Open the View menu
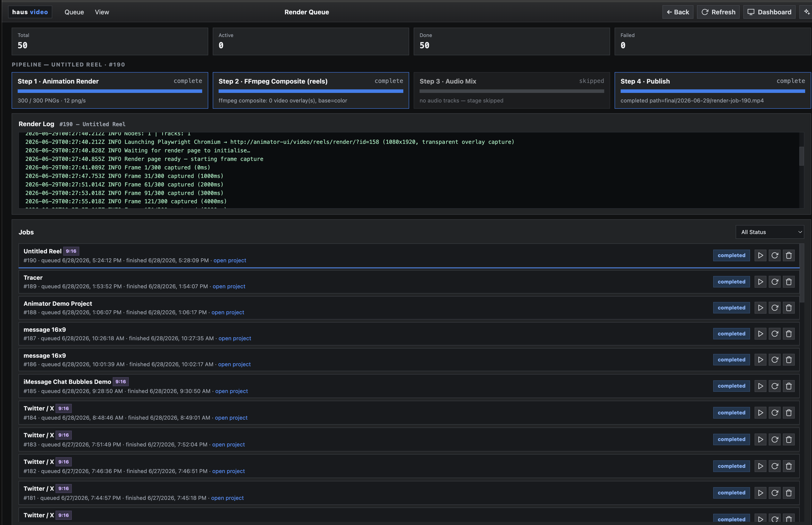 [102, 12]
